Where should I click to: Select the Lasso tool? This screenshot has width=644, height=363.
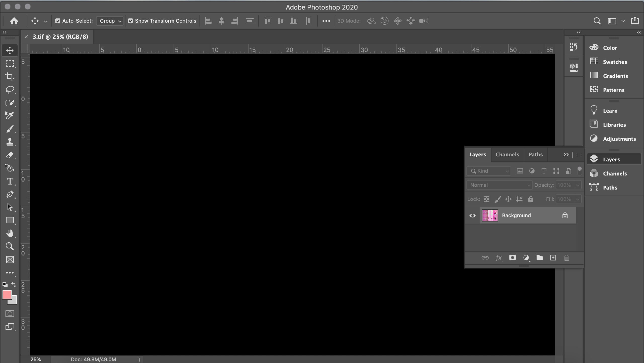(10, 89)
